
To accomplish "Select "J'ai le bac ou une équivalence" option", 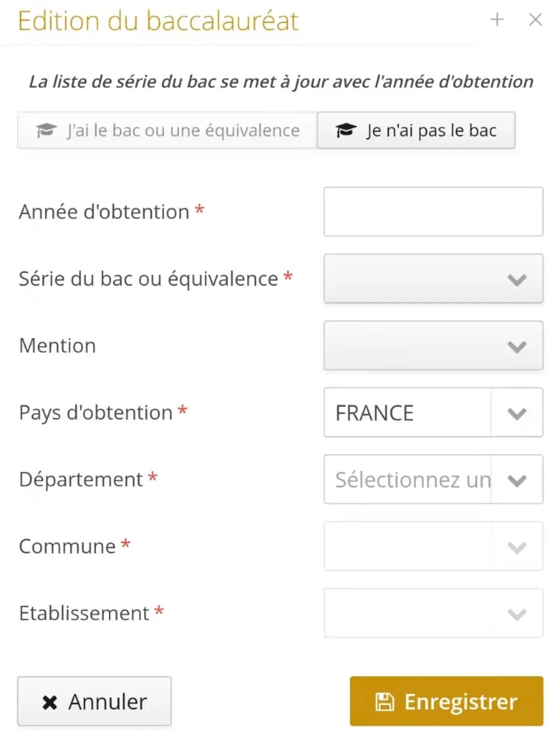I will (167, 130).
